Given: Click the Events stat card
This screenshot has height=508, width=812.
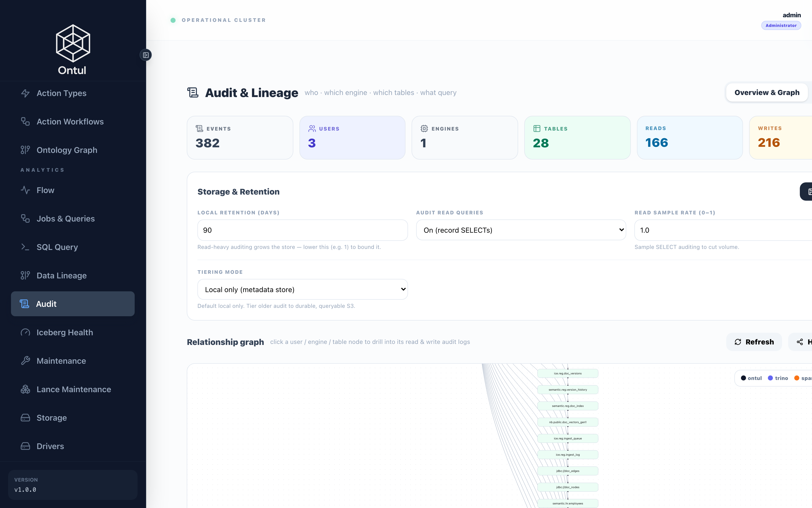Looking at the screenshot, I should pos(240,138).
